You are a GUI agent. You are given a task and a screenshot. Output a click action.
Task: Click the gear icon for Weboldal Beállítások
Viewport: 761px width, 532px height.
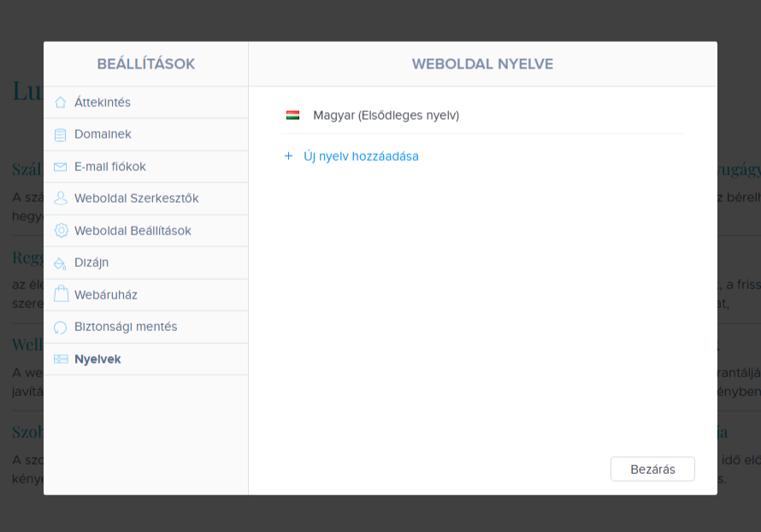click(x=62, y=231)
